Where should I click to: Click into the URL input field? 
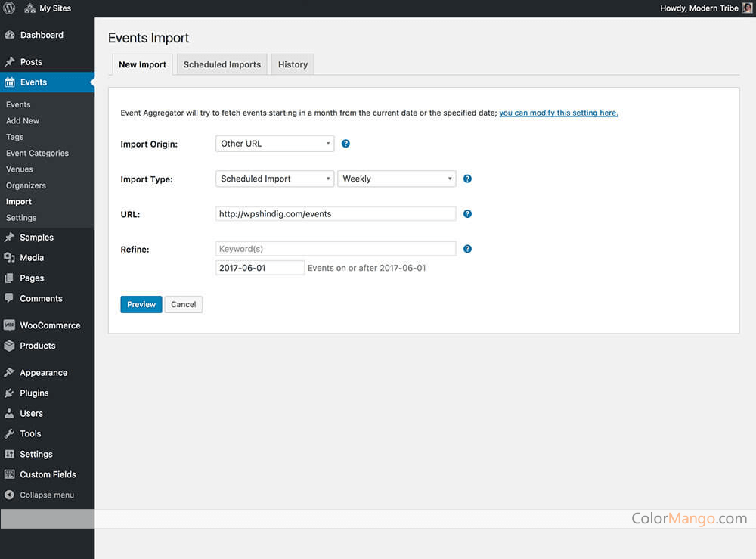(x=336, y=214)
